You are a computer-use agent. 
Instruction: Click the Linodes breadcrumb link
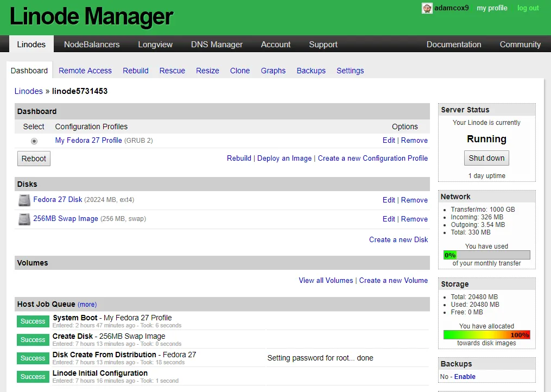tap(28, 91)
